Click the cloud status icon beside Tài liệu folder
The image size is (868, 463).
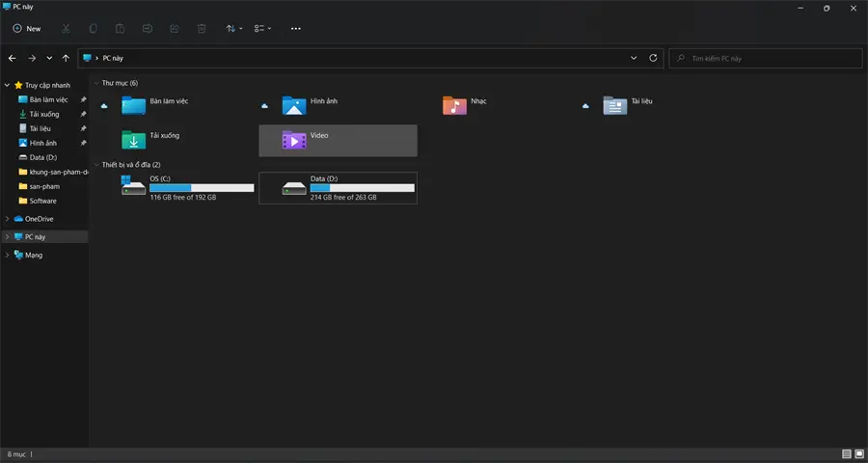(x=585, y=106)
